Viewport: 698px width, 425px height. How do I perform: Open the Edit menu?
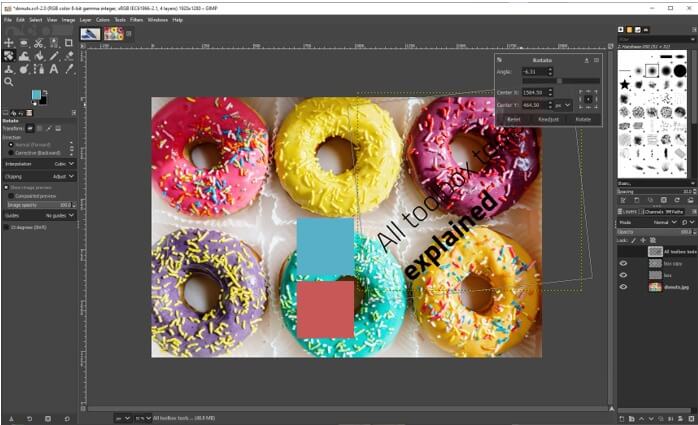pos(20,20)
